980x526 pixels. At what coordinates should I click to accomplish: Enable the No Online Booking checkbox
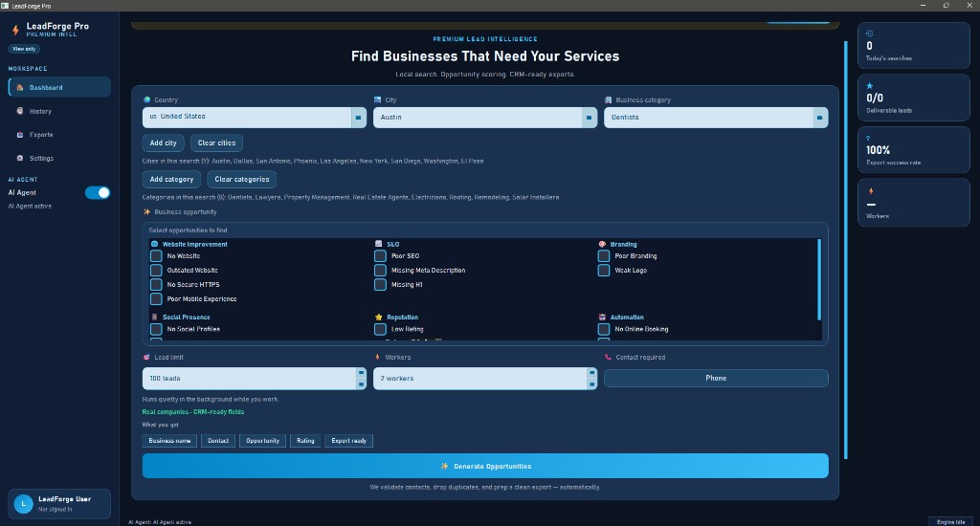tap(604, 329)
